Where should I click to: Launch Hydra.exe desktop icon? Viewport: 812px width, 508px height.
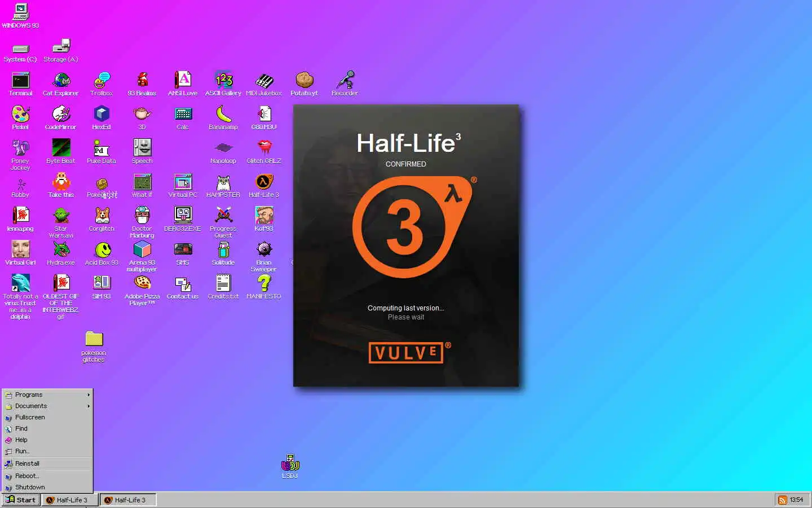coord(61,253)
